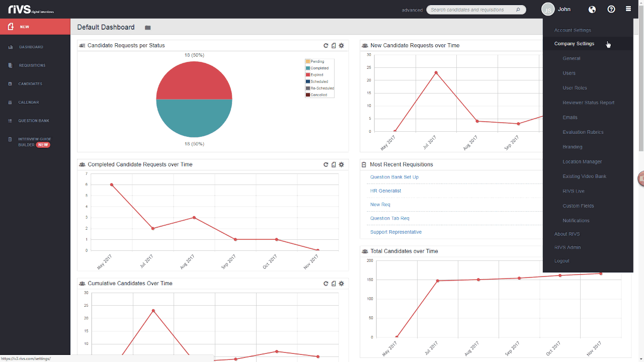Click the teal Completed pie slice
This screenshot has height=362, width=644.
[194, 119]
